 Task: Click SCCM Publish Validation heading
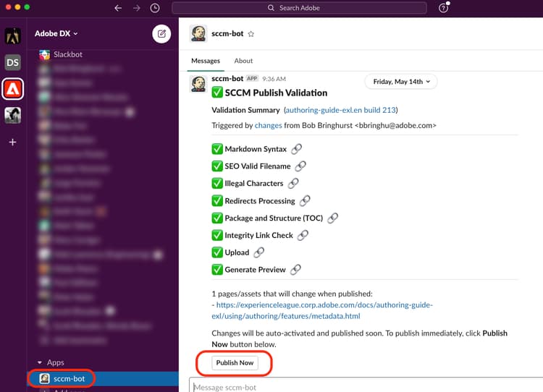coord(276,93)
